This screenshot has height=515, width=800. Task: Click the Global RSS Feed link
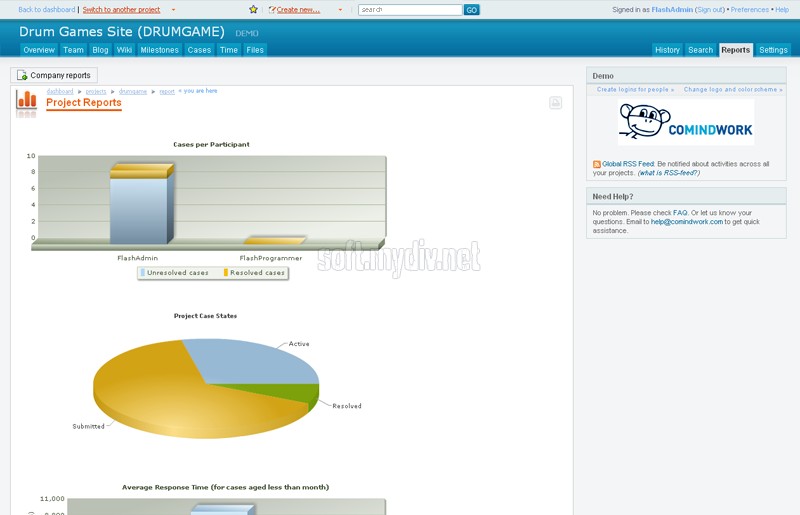pos(628,164)
